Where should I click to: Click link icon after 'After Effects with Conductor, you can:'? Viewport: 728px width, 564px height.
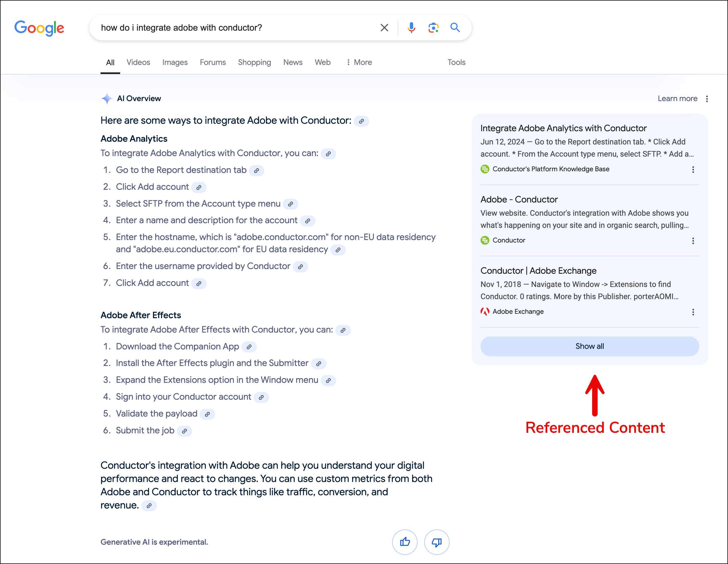coord(343,330)
